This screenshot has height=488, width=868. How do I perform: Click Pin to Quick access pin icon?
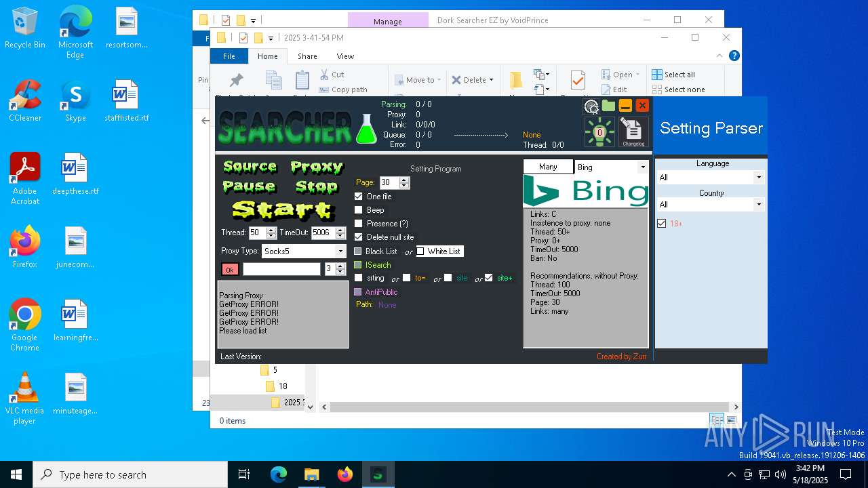236,81
